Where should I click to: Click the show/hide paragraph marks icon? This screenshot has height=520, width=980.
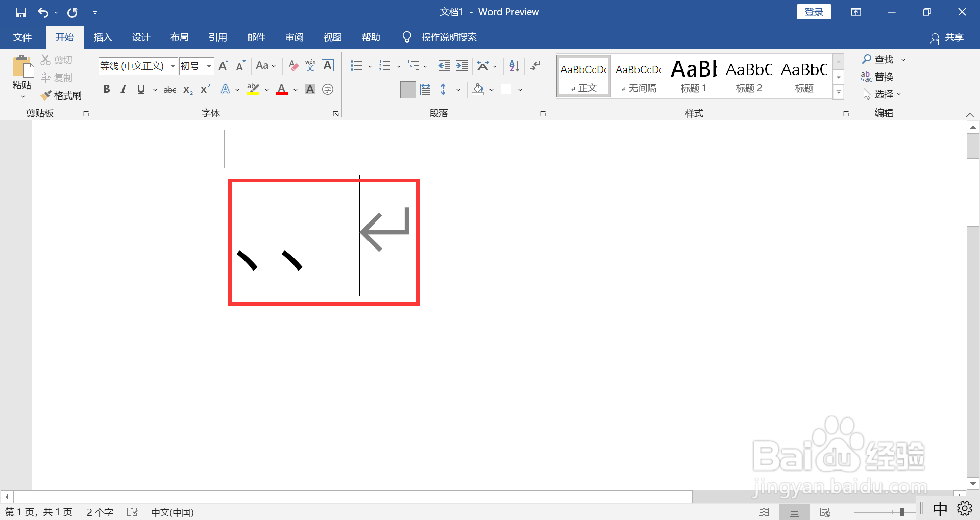535,65
